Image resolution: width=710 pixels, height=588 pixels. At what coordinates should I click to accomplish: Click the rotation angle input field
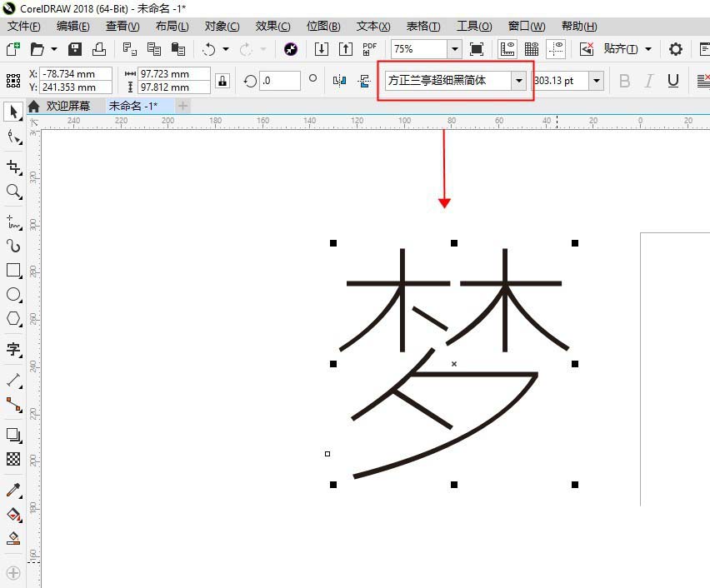tap(282, 80)
